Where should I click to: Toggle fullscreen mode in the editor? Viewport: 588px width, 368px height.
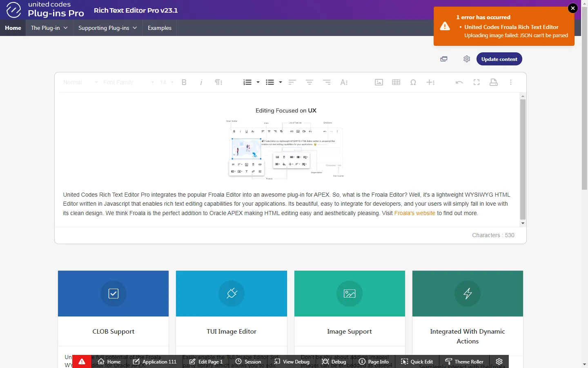pos(477,82)
